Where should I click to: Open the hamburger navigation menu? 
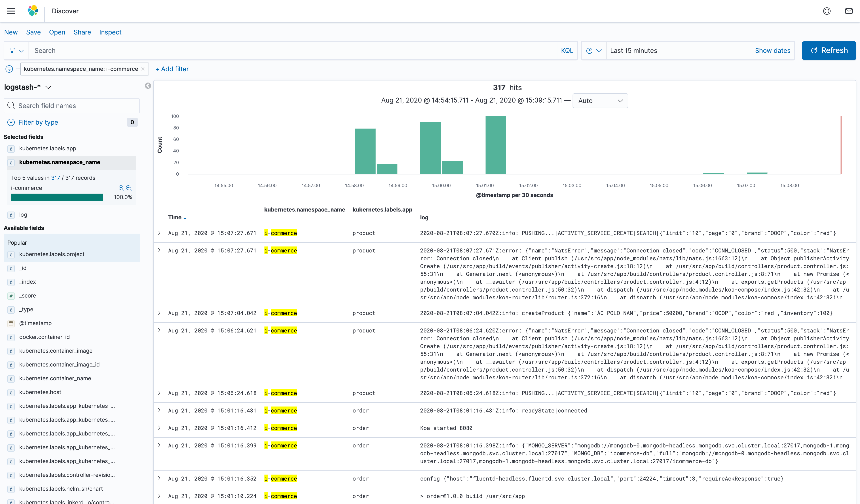coord(11,11)
